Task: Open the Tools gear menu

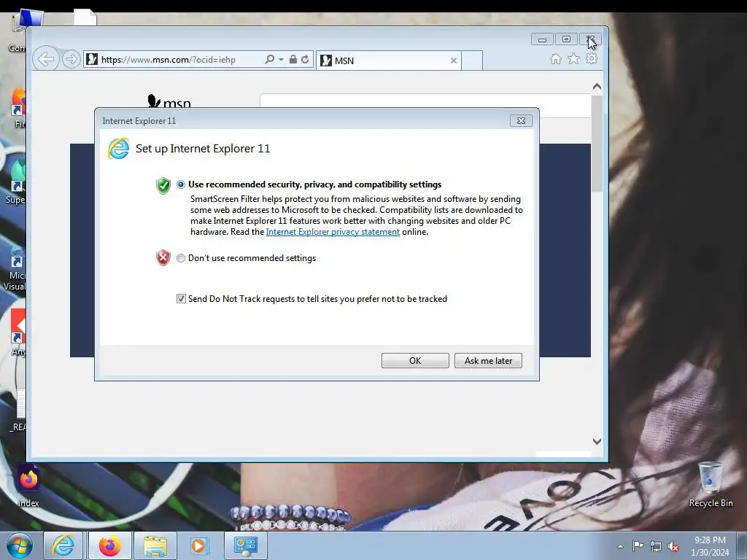Action: (592, 58)
